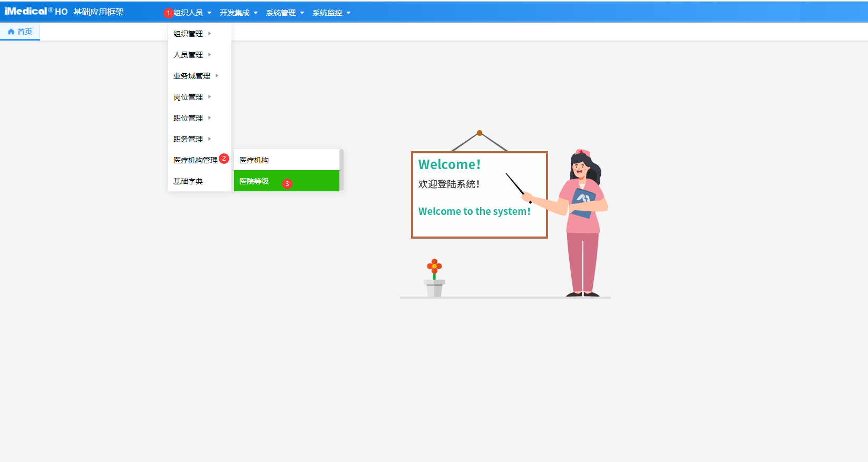Open the 基础字典 menu entry
Viewport: 868px width, 462px height.
[x=188, y=181]
